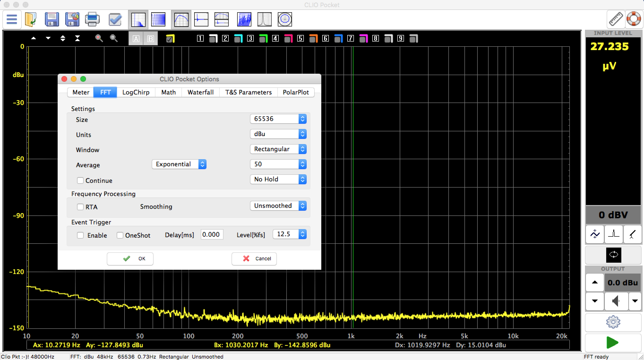The width and height of the screenshot is (644, 360).
Task: Open the No Hold dropdown
Action: pos(278,179)
